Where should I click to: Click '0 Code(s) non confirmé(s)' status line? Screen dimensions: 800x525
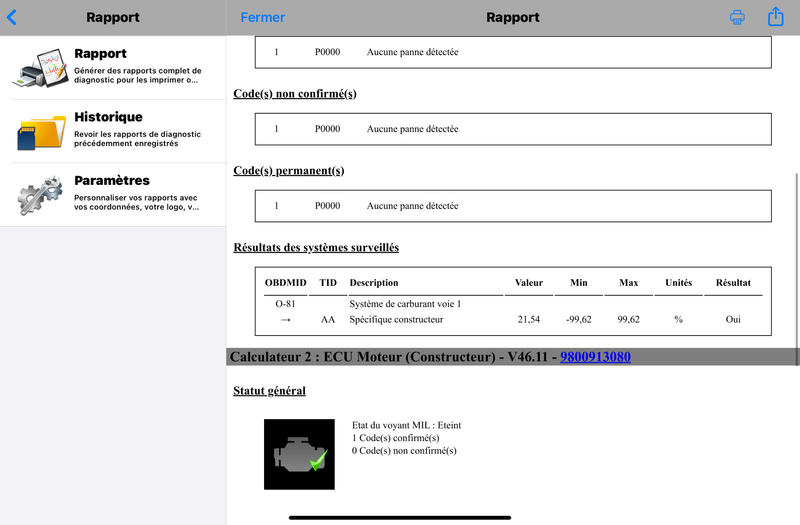tap(405, 451)
